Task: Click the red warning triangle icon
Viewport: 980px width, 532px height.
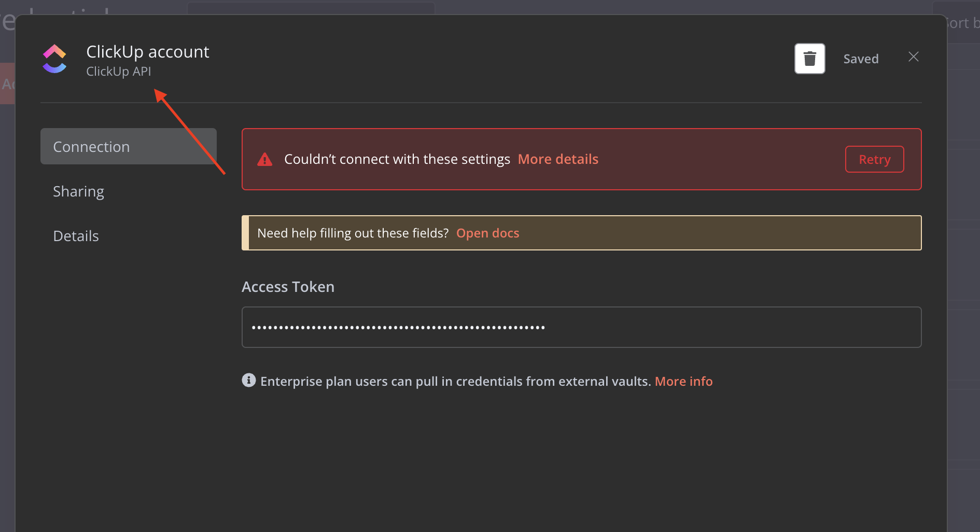Action: pos(264,159)
